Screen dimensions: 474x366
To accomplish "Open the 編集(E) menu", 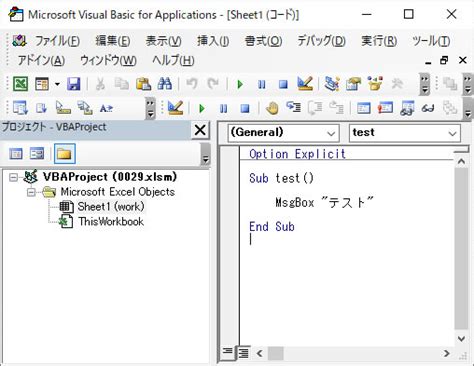I will [113, 41].
